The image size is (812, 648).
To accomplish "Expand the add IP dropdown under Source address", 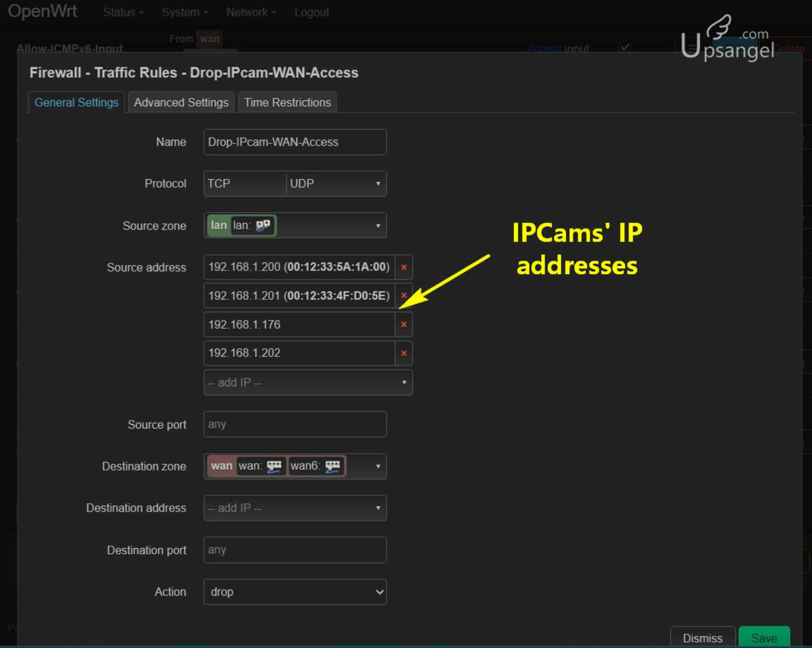I will point(308,382).
